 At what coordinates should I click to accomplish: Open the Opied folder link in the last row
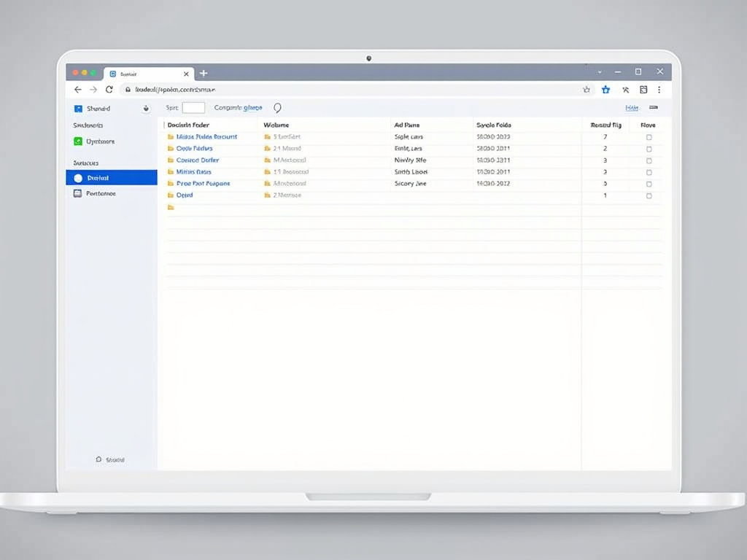[x=185, y=195]
